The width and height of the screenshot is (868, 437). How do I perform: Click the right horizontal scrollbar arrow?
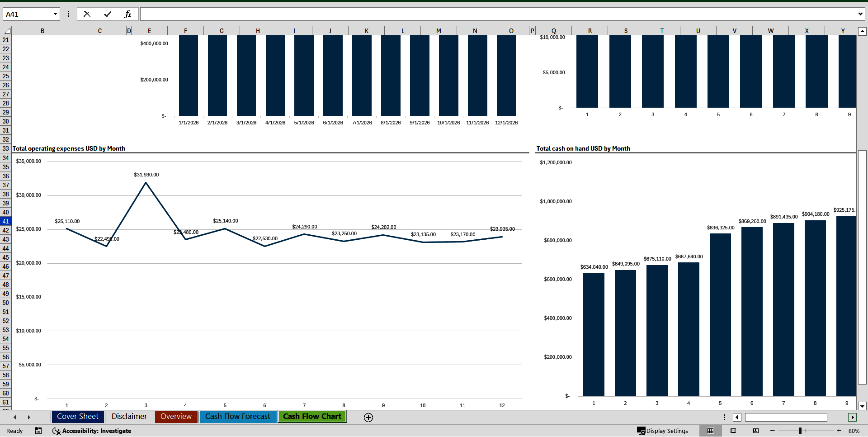(853, 417)
